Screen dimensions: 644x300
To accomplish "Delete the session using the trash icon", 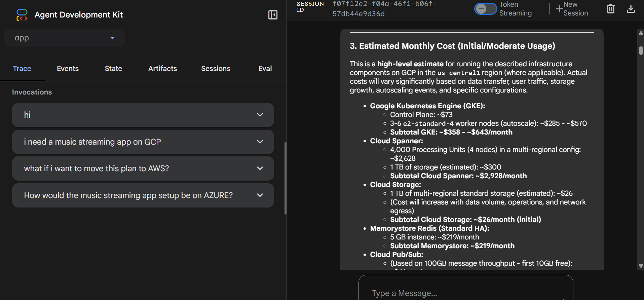I will pos(610,9).
